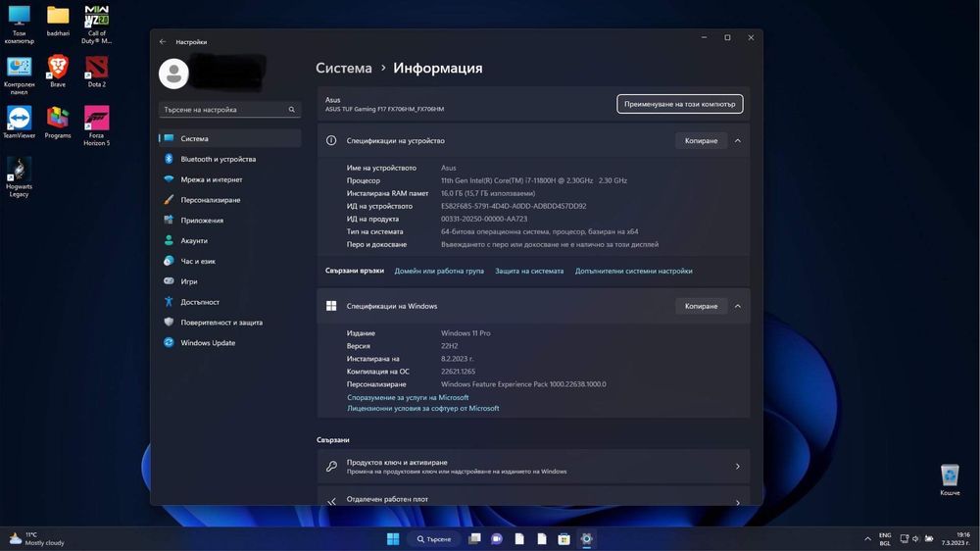Screen dimensions: 980x551
Task: Rename this computer with Преименуване button
Action: (679, 104)
